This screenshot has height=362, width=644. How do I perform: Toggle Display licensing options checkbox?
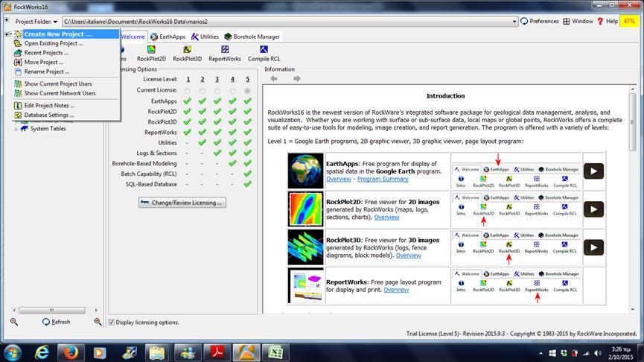(x=111, y=323)
